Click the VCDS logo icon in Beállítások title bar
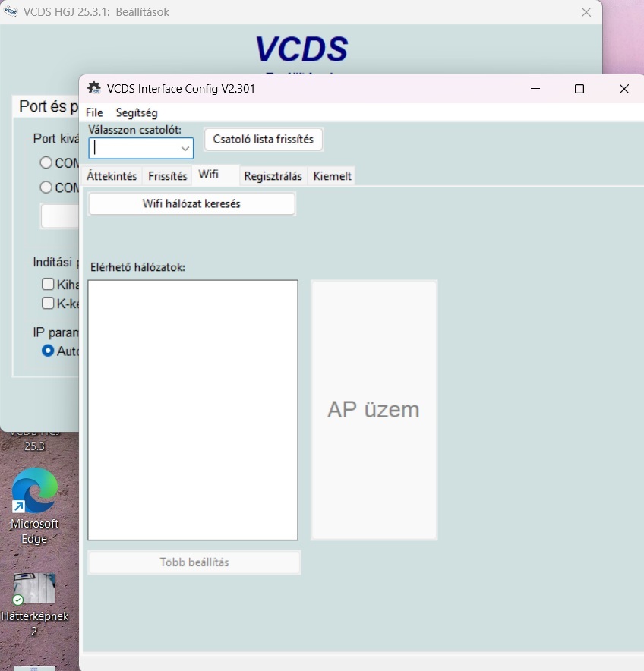The image size is (644, 671). click(x=11, y=11)
